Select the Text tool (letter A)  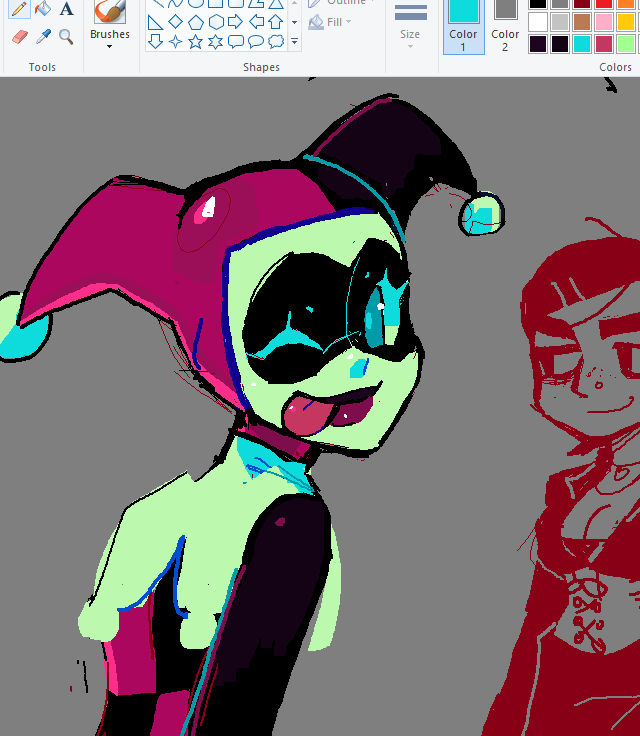[x=66, y=8]
